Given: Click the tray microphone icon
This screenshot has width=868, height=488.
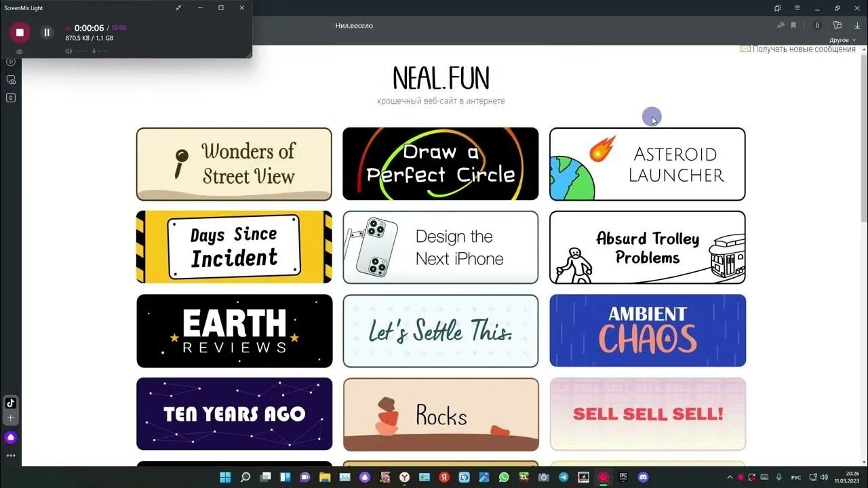Looking at the screenshot, I should [778, 477].
